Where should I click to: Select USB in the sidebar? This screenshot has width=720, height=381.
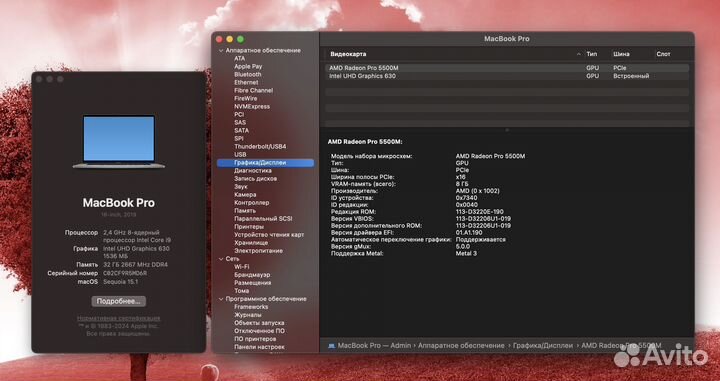240,155
